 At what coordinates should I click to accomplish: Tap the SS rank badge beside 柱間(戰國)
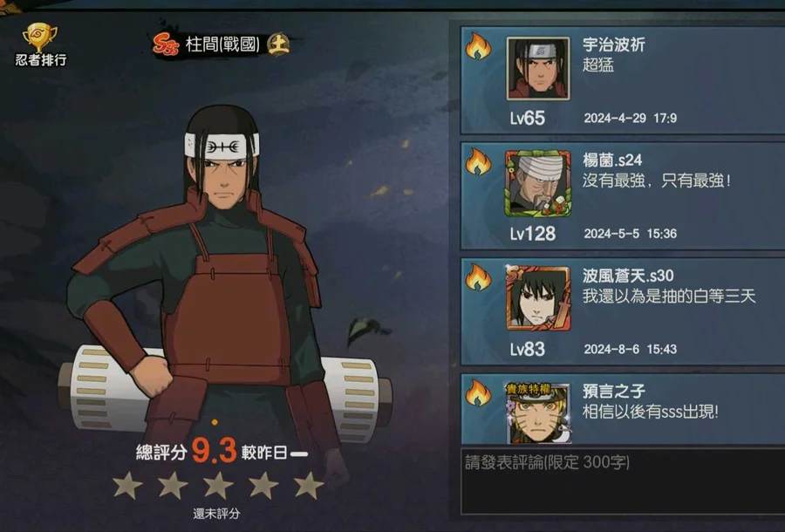(x=167, y=44)
